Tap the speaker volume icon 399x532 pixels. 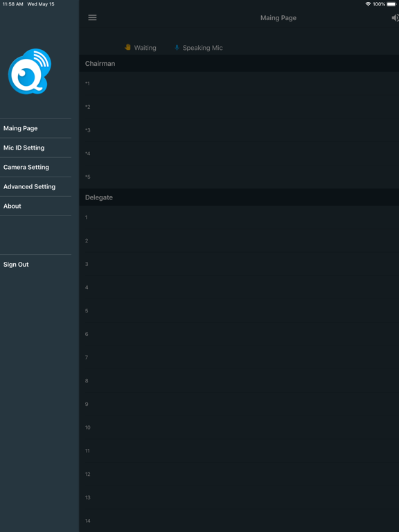point(396,17)
